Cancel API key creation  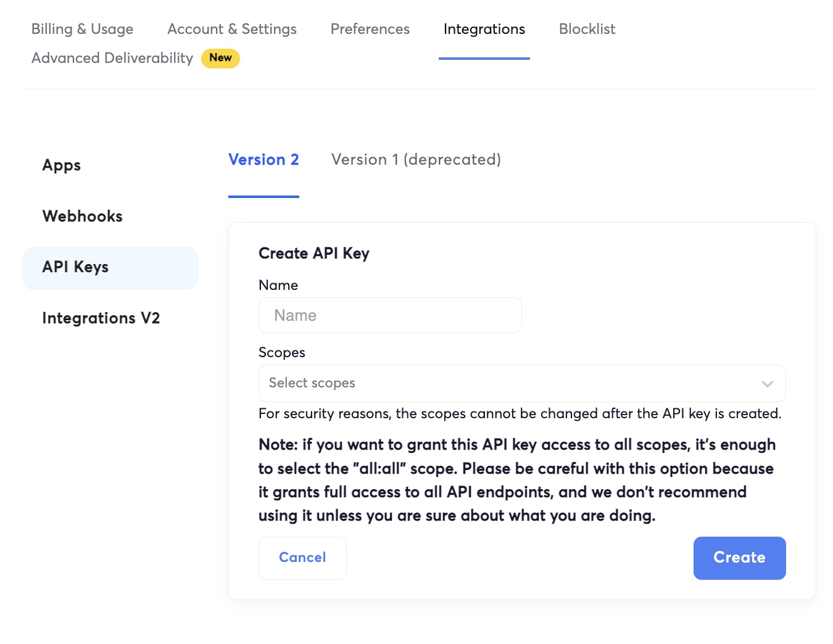302,558
